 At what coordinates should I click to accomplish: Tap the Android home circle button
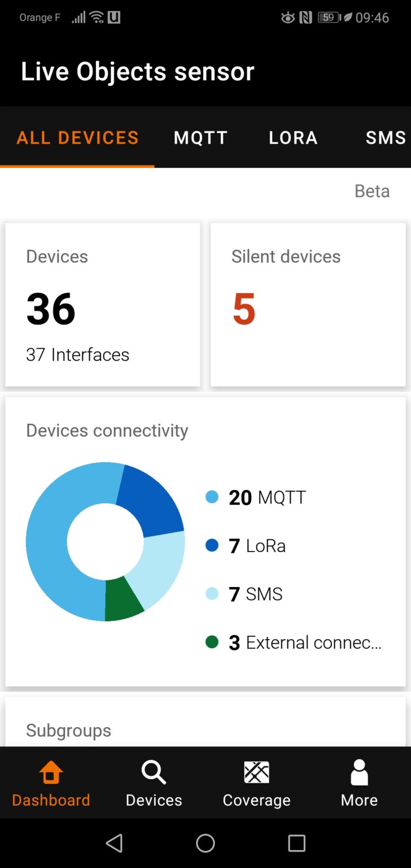click(205, 843)
